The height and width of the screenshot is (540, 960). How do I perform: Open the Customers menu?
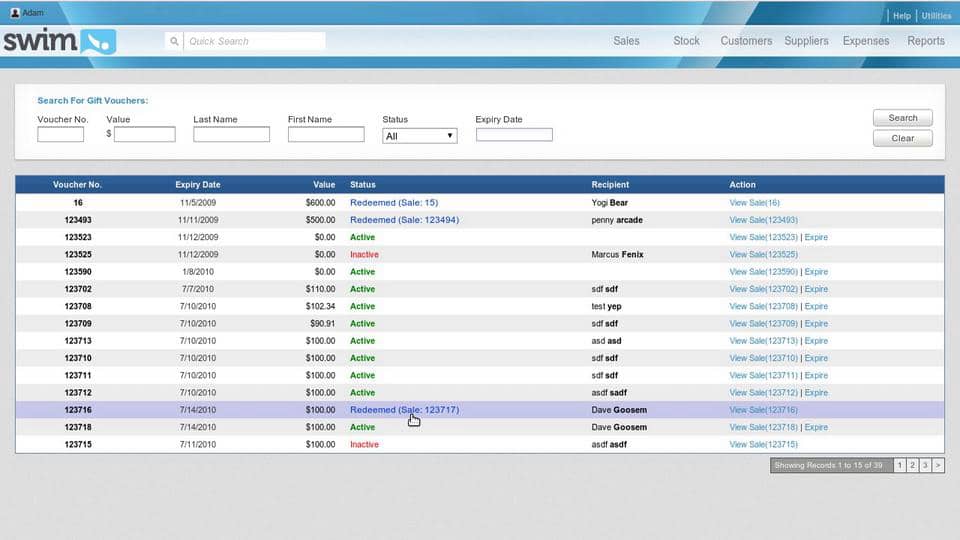pyautogui.click(x=746, y=41)
